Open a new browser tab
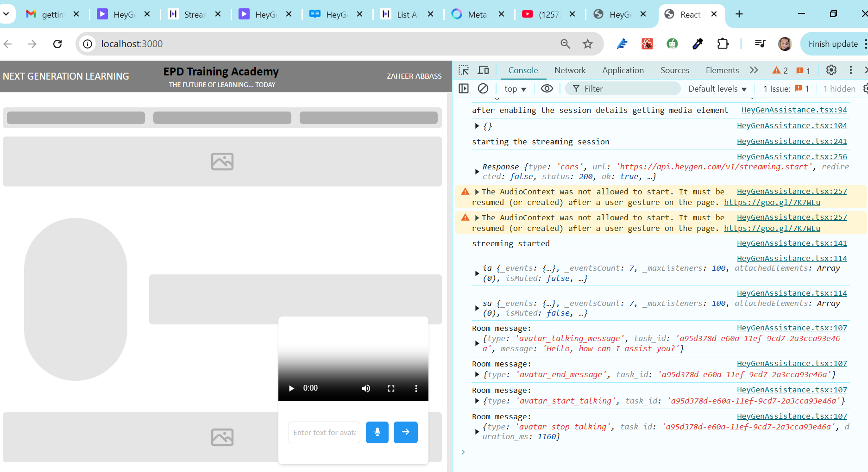The image size is (868, 472). click(x=739, y=14)
